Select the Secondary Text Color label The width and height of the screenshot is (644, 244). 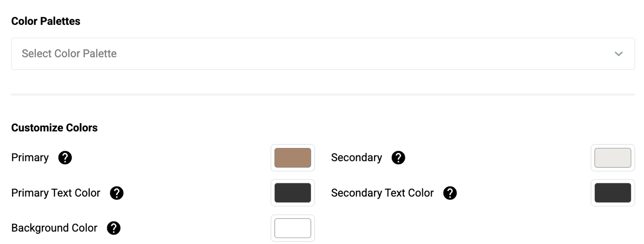coord(382,193)
